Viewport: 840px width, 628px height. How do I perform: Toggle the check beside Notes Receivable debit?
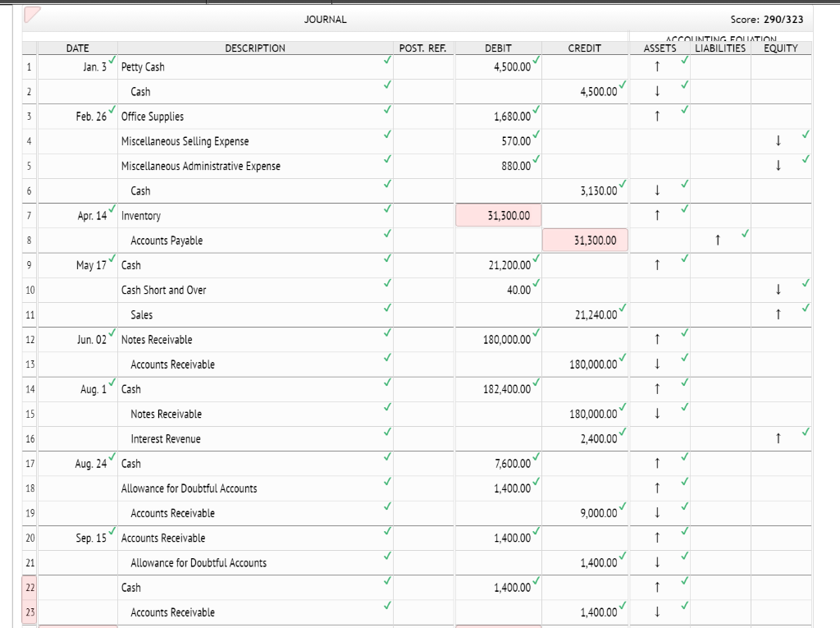pos(537,332)
